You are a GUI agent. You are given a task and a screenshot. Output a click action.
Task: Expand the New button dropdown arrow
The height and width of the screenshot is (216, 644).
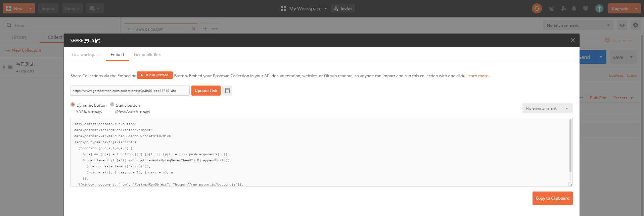pyautogui.click(x=31, y=8)
